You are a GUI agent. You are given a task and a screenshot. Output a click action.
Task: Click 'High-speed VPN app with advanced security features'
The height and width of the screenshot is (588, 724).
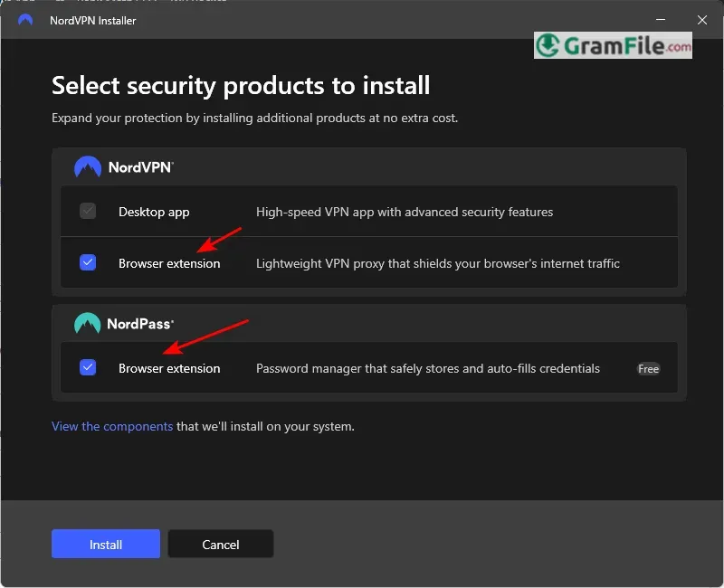(x=405, y=212)
